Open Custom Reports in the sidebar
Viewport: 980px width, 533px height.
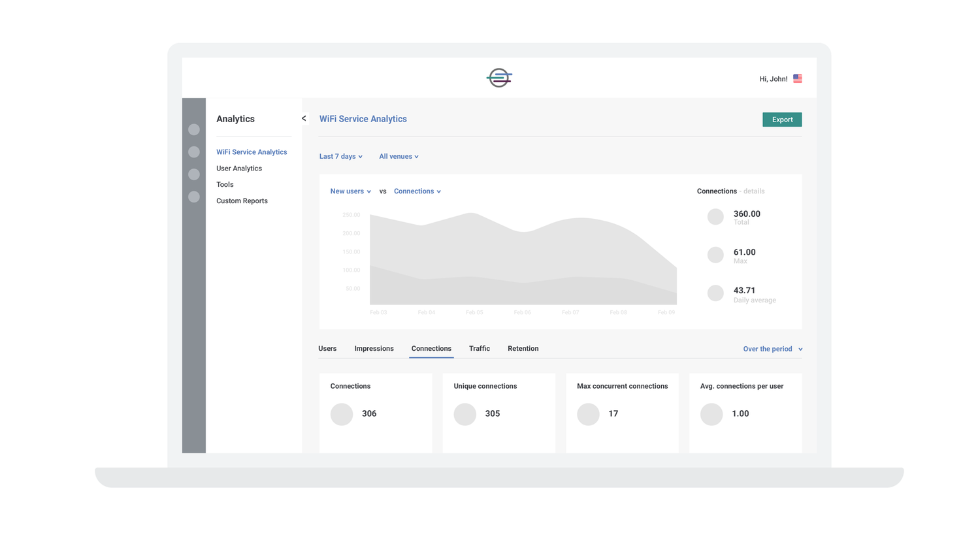(242, 201)
